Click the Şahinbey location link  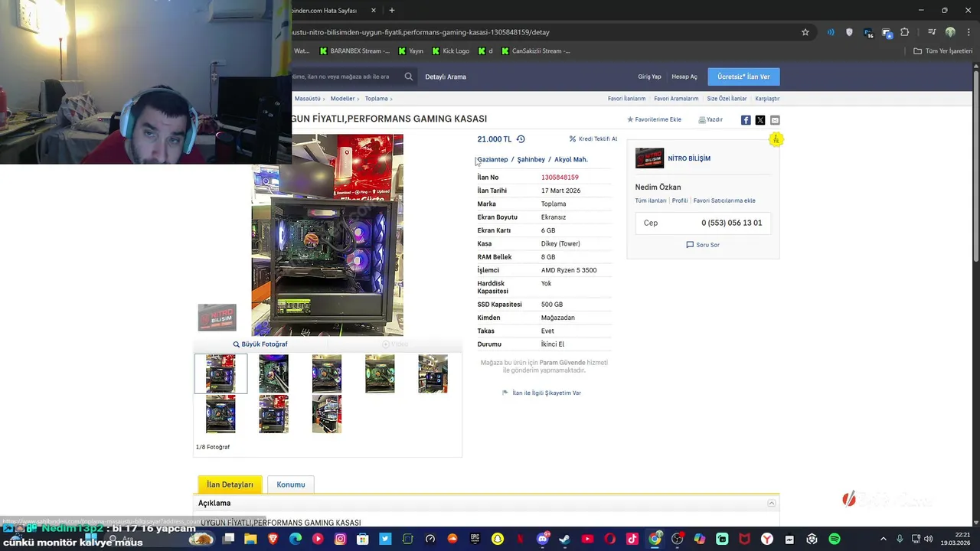coord(531,159)
